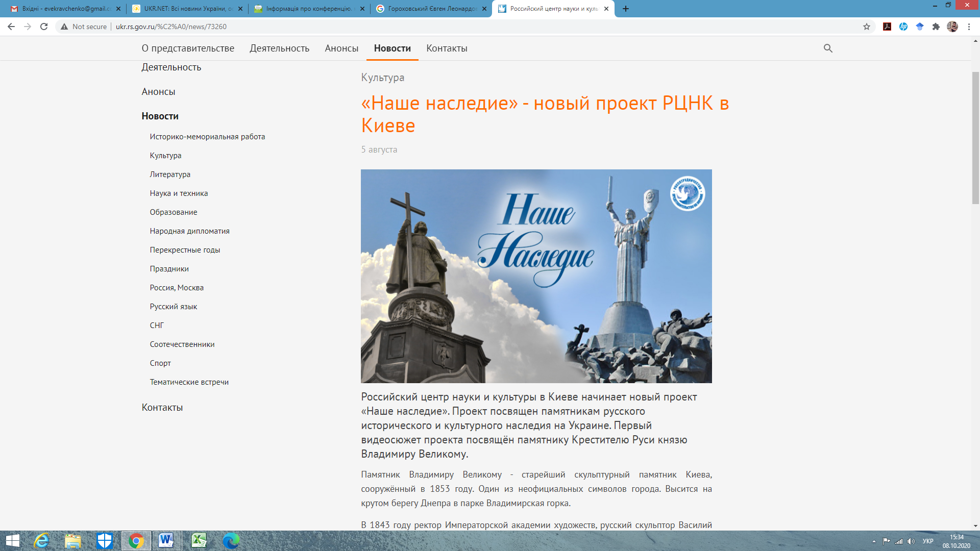The width and height of the screenshot is (980, 551).
Task: Open Microsoft Word from the taskbar
Action: (x=166, y=540)
